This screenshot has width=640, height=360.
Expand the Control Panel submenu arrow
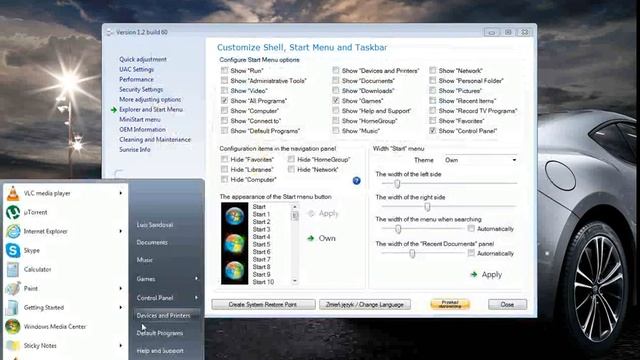click(x=197, y=298)
